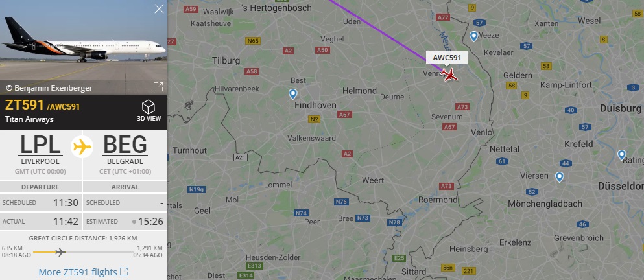The width and height of the screenshot is (644, 280).
Task: Click the AWC591 callsign map label
Action: [x=447, y=58]
